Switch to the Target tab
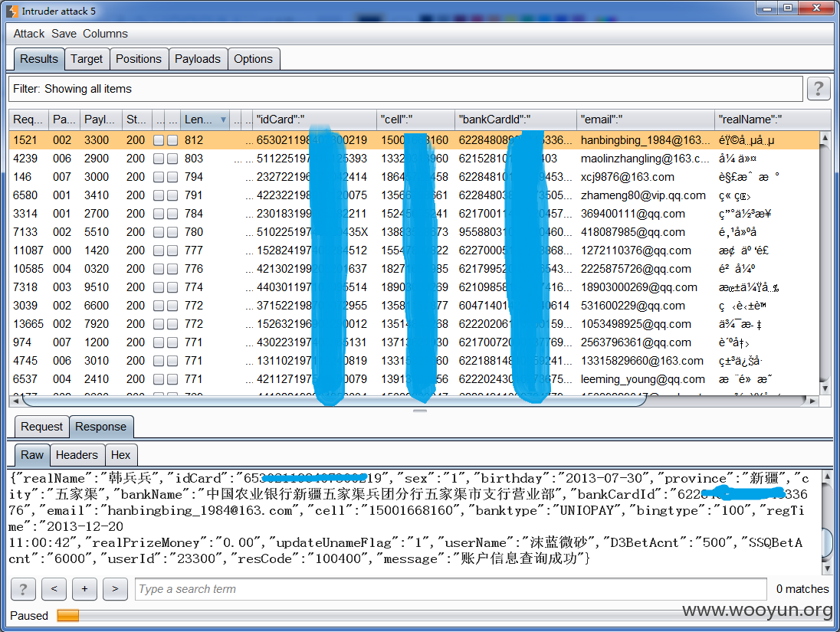The height and width of the screenshot is (632, 840). click(87, 59)
